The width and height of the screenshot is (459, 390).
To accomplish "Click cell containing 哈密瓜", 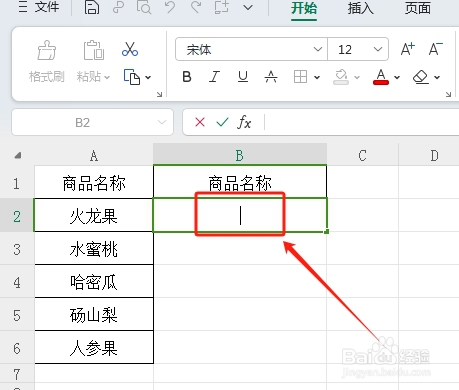I will point(94,282).
